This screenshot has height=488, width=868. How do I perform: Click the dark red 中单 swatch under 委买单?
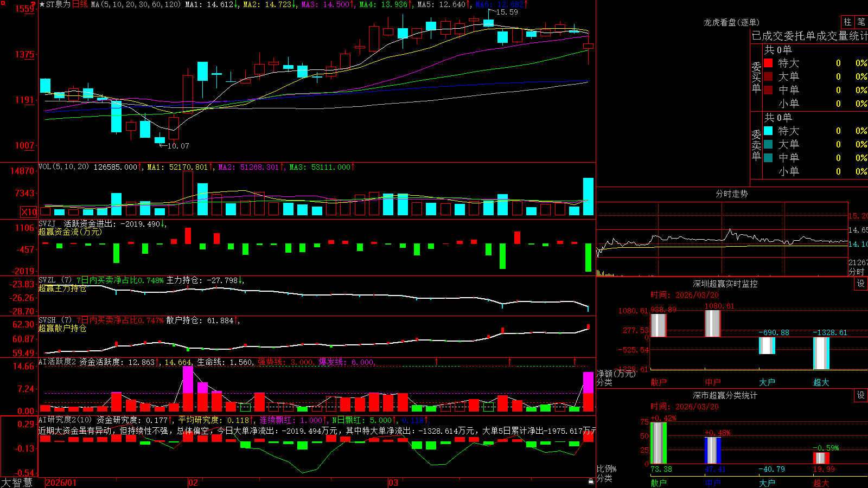[768, 90]
